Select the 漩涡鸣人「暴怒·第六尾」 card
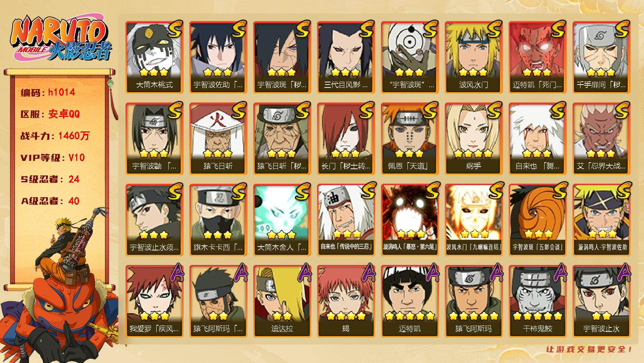Image resolution: width=644 pixels, height=363 pixels. [410, 220]
